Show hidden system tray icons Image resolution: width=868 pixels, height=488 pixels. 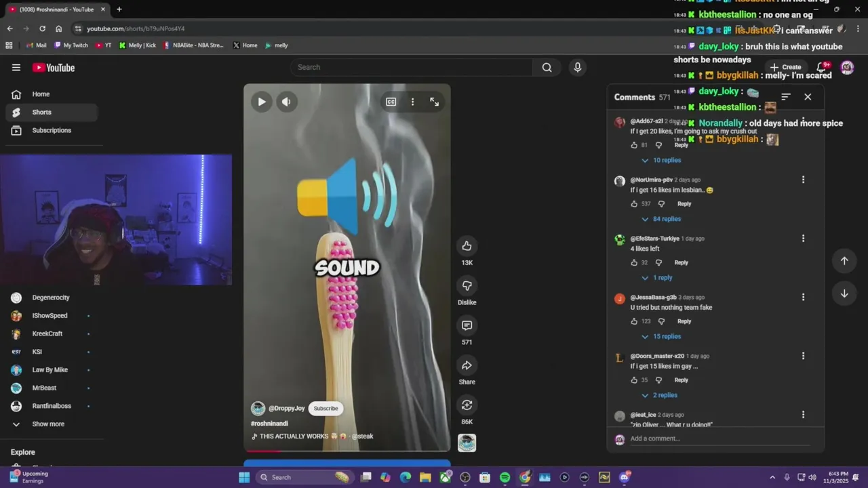tap(772, 477)
